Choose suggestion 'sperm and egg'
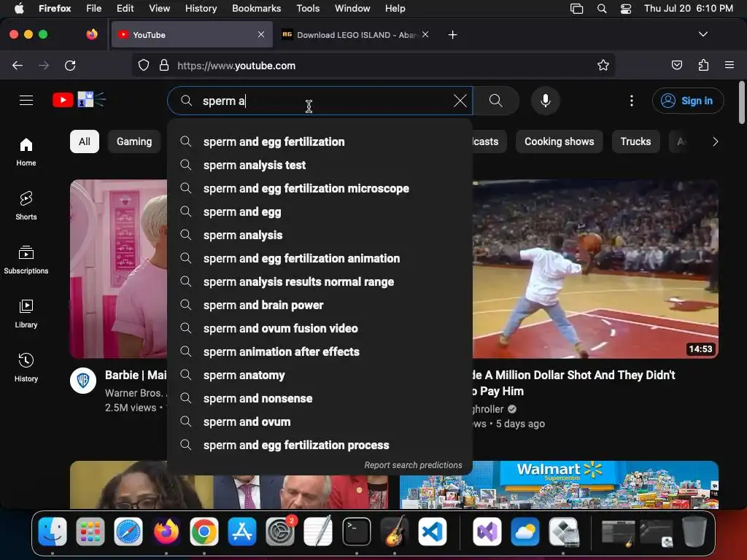747x560 pixels. coord(320,212)
